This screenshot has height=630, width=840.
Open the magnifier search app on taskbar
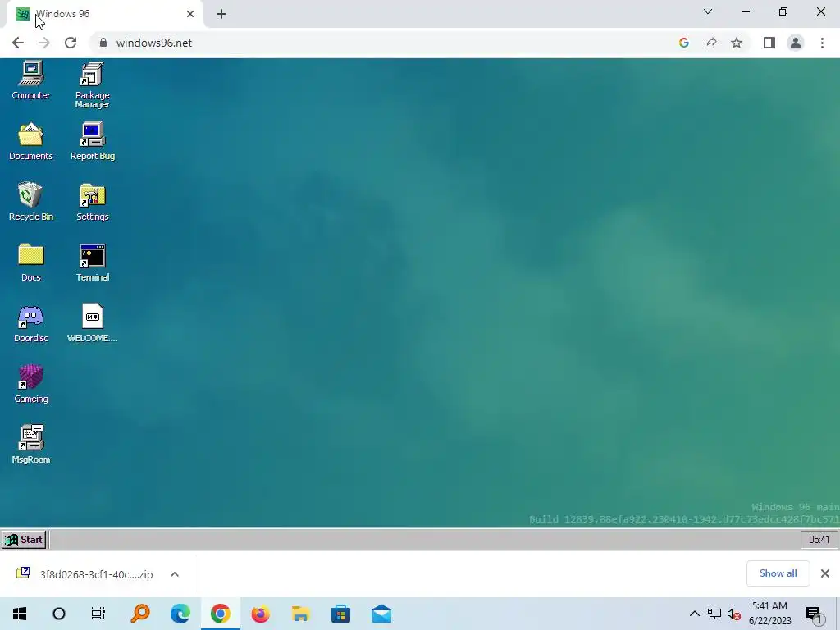tap(140, 614)
